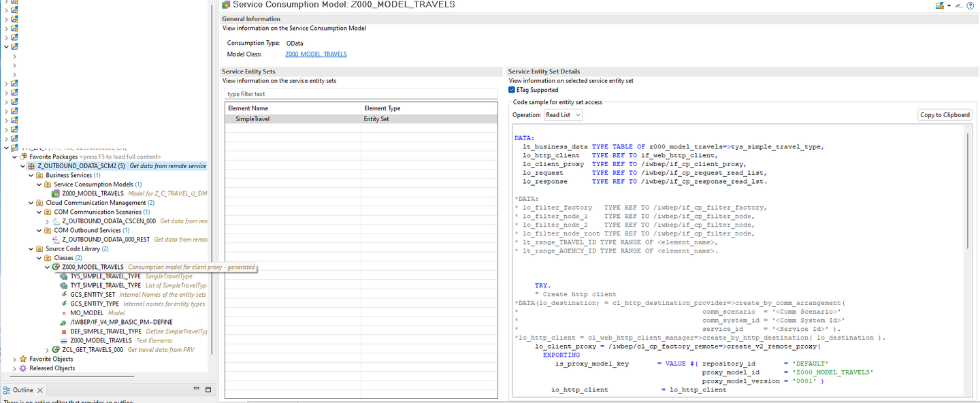Click the OData consumption type value

tap(295, 44)
